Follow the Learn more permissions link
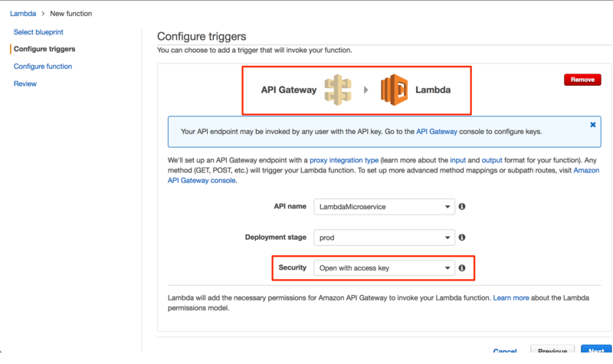The width and height of the screenshot is (613, 364). pyautogui.click(x=510, y=297)
